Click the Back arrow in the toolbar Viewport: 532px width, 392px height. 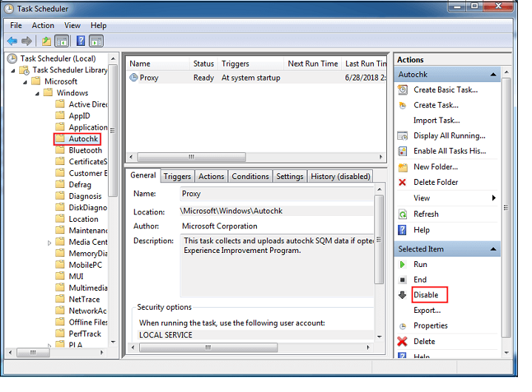(12, 41)
